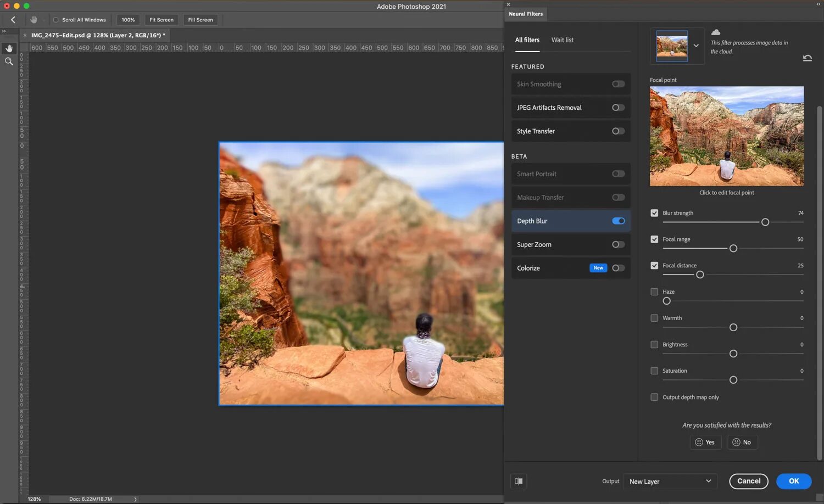Switch to the Wait list tab
824x504 pixels.
562,40
